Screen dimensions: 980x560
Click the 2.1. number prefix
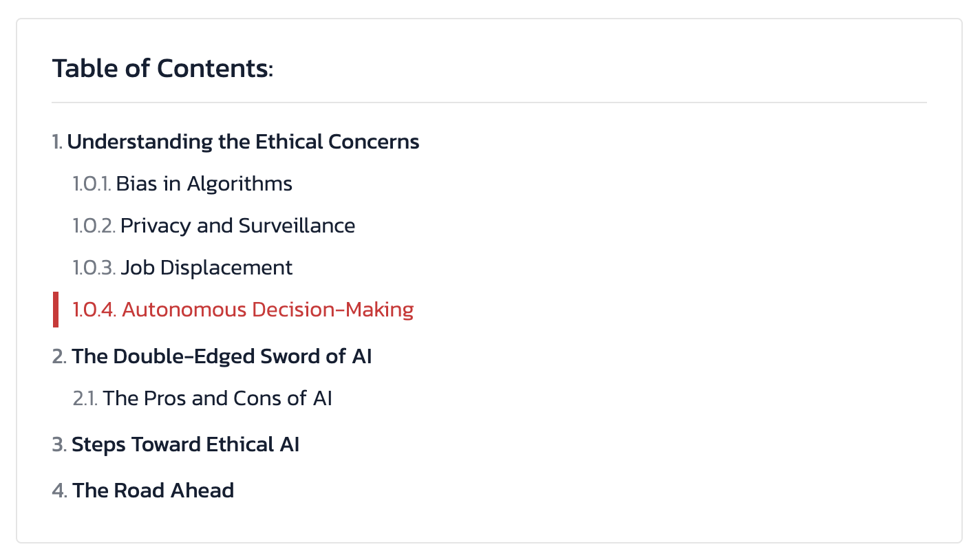tap(86, 398)
